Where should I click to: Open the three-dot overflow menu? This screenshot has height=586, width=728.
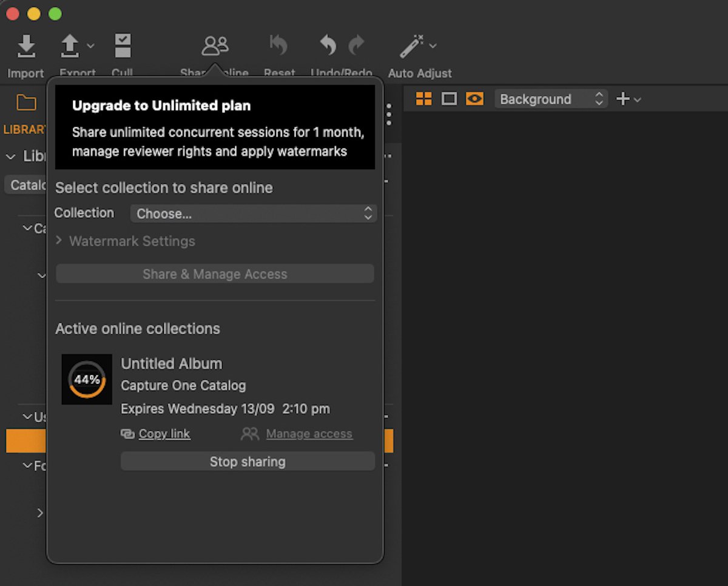389,113
